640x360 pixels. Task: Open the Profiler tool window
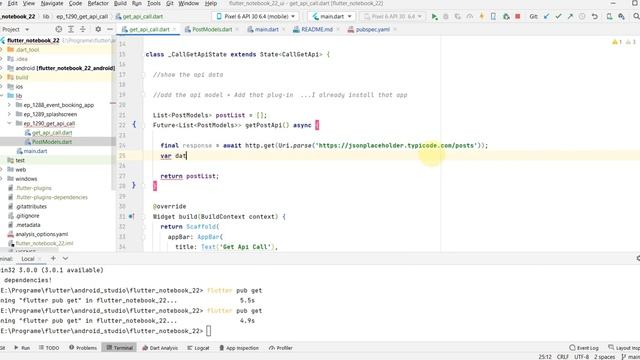point(281,348)
